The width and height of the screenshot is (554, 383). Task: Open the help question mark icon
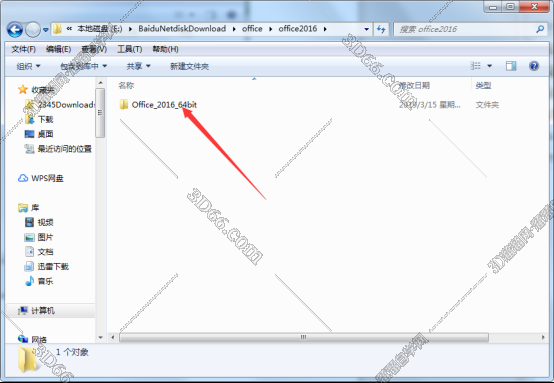(x=534, y=66)
